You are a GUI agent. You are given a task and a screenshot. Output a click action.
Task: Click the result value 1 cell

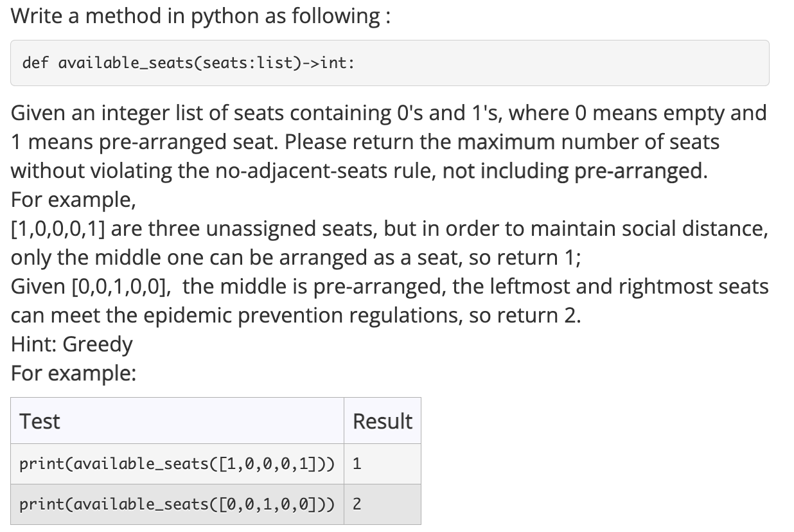[382, 464]
